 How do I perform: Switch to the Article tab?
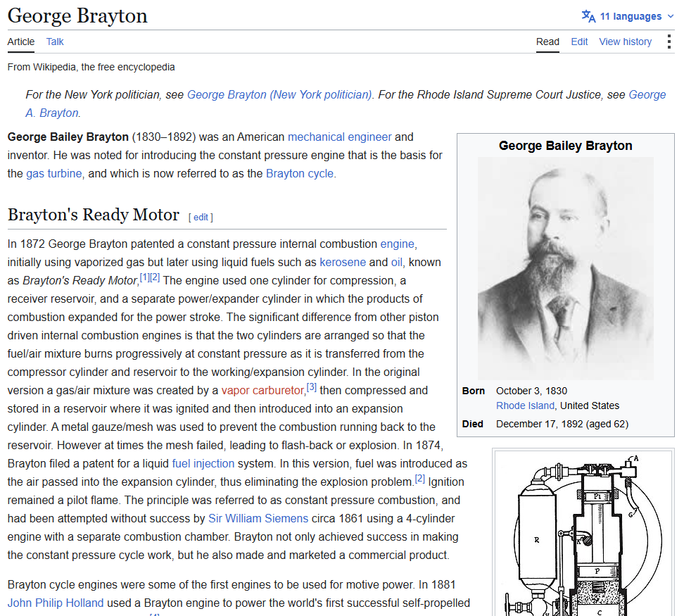[x=21, y=42]
